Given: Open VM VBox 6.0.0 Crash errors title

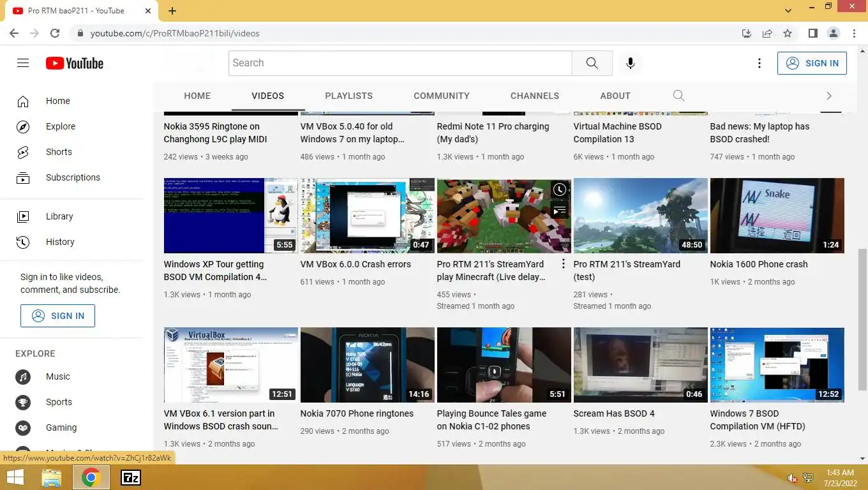Looking at the screenshot, I should pos(355,264).
